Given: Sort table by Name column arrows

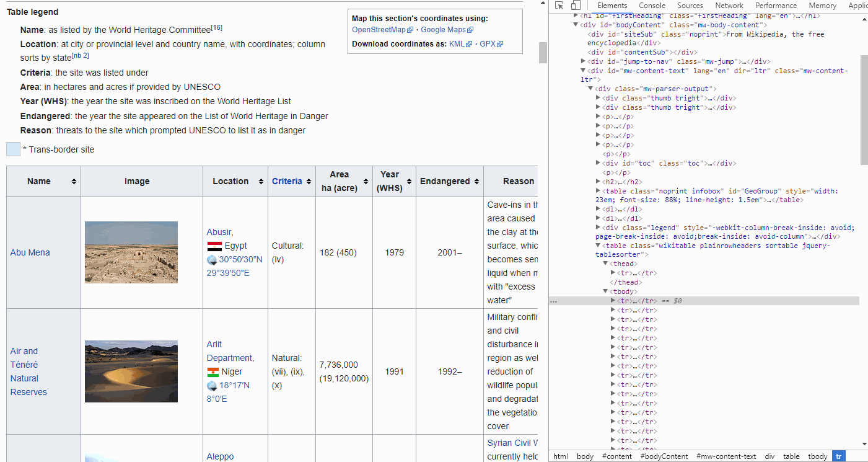Looking at the screenshot, I should tap(74, 182).
